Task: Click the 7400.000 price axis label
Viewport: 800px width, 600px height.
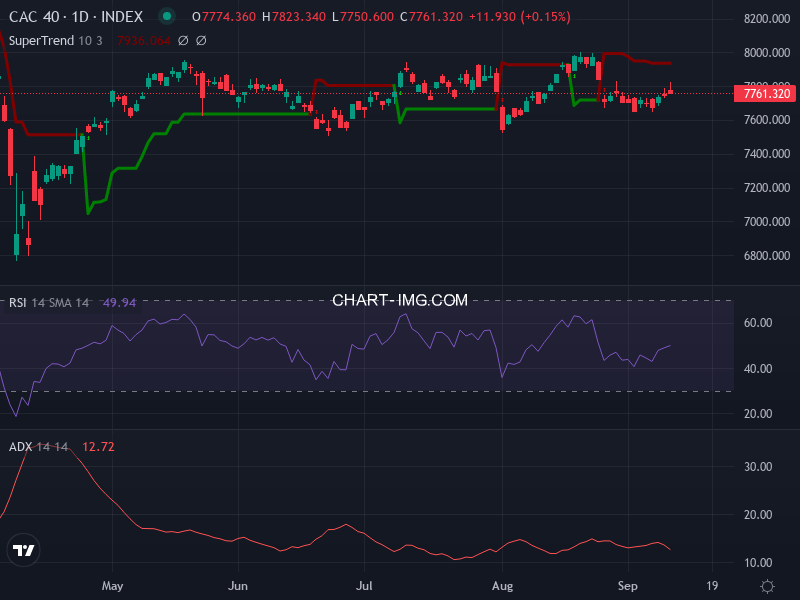Action: coord(767,154)
